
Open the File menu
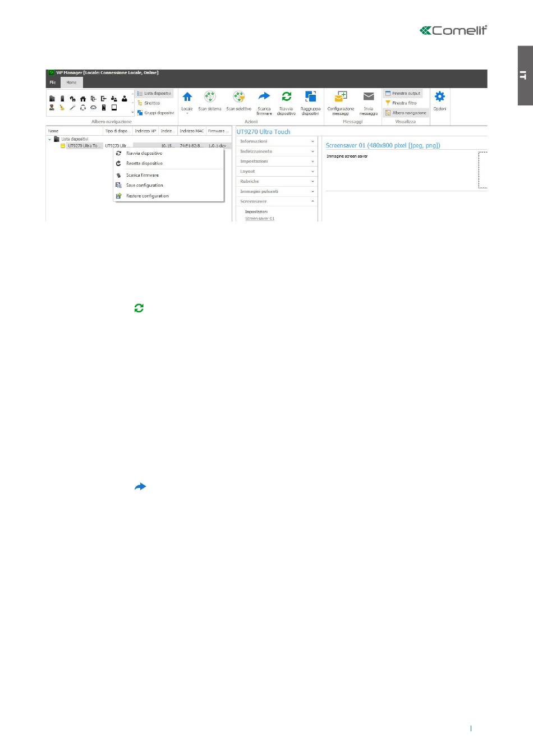point(52,82)
